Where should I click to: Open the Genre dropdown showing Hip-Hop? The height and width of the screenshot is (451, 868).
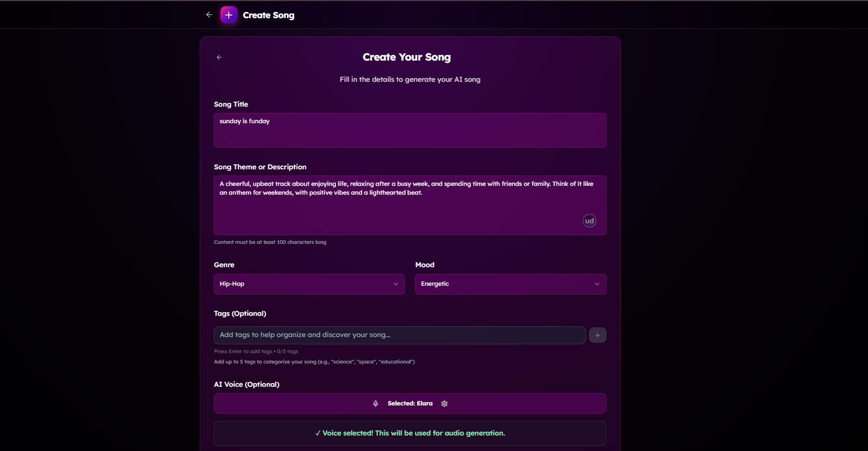pos(309,284)
